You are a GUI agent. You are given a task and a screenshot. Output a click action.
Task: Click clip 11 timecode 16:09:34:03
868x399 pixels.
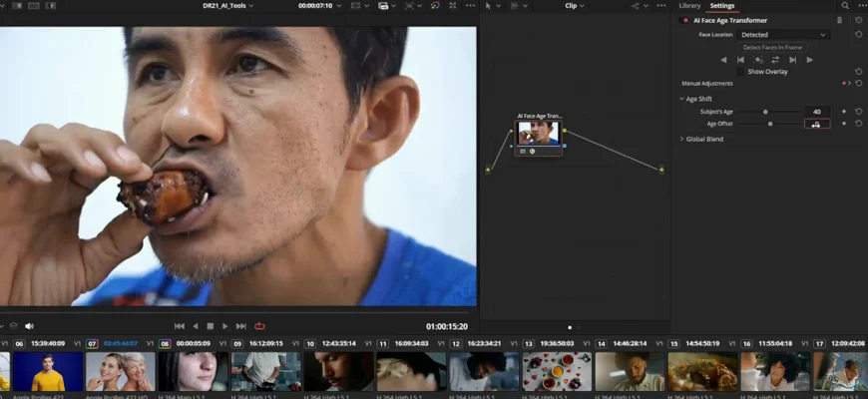[x=412, y=344]
